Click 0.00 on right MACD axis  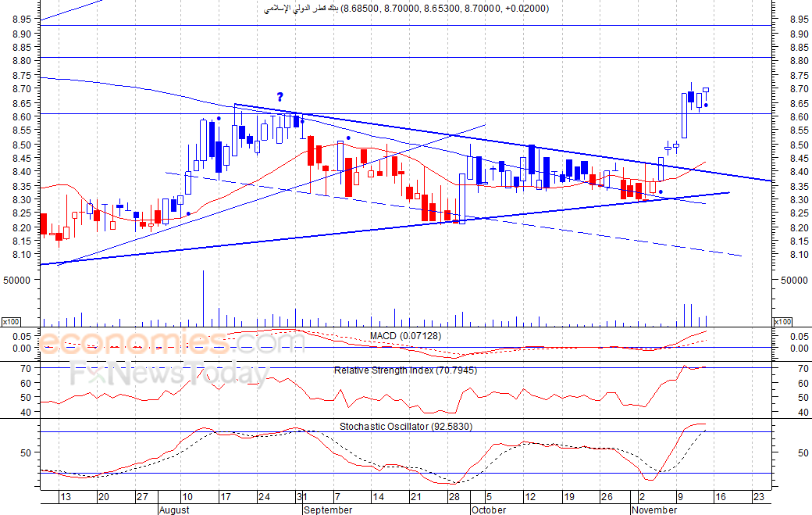(x=799, y=349)
